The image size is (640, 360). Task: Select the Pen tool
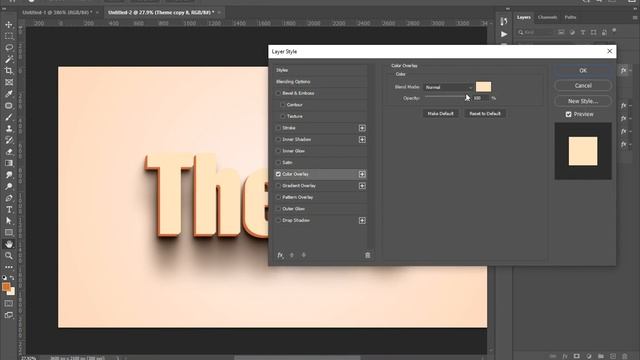9,198
